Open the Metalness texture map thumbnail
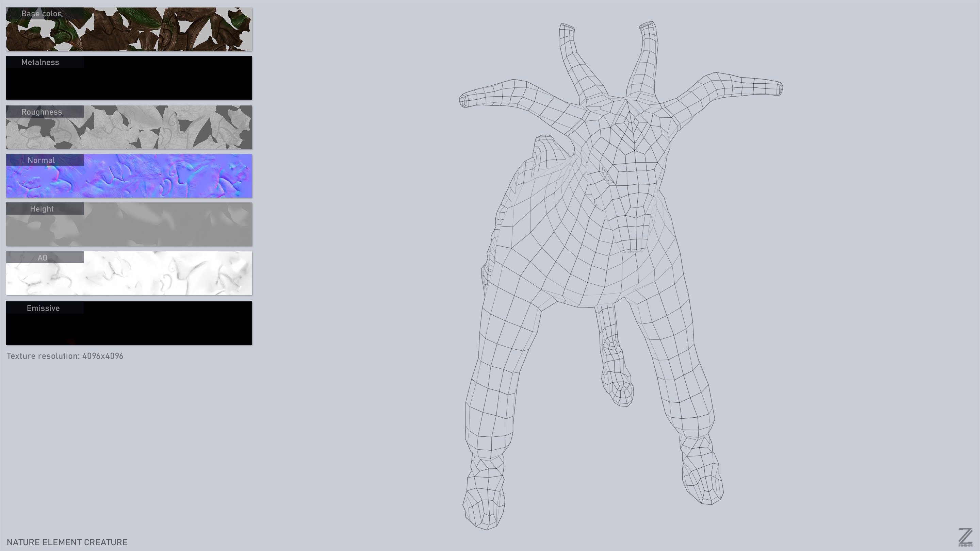This screenshot has height=551, width=980. pyautogui.click(x=129, y=78)
